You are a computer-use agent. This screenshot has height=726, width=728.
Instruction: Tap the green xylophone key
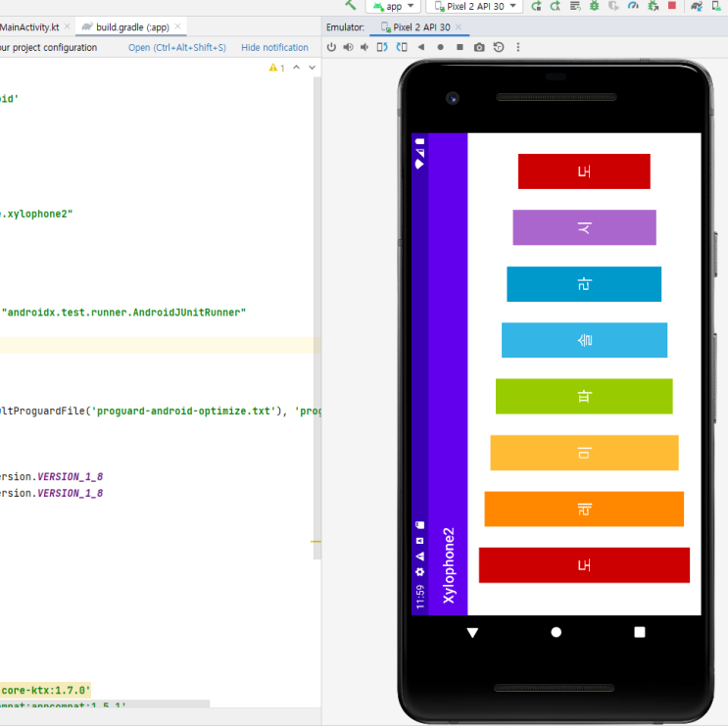(584, 397)
